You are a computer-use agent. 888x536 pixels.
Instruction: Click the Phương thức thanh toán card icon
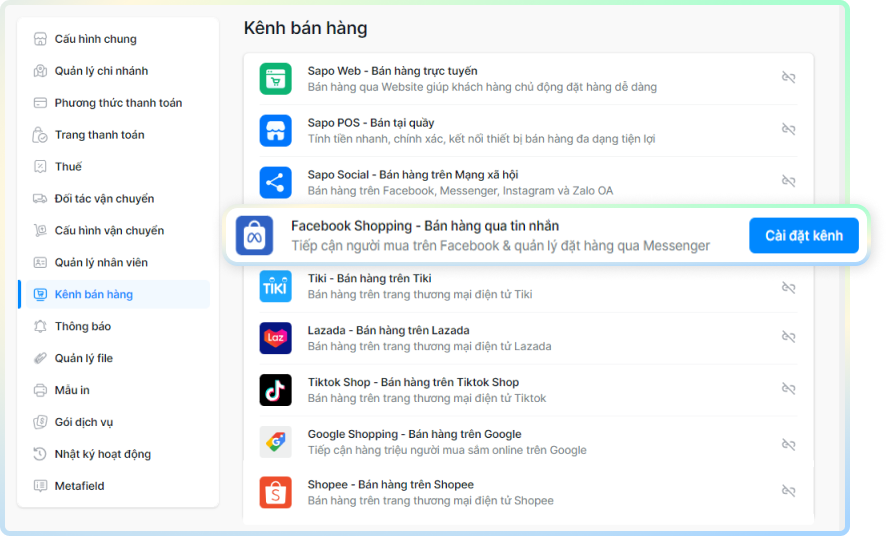(40, 103)
